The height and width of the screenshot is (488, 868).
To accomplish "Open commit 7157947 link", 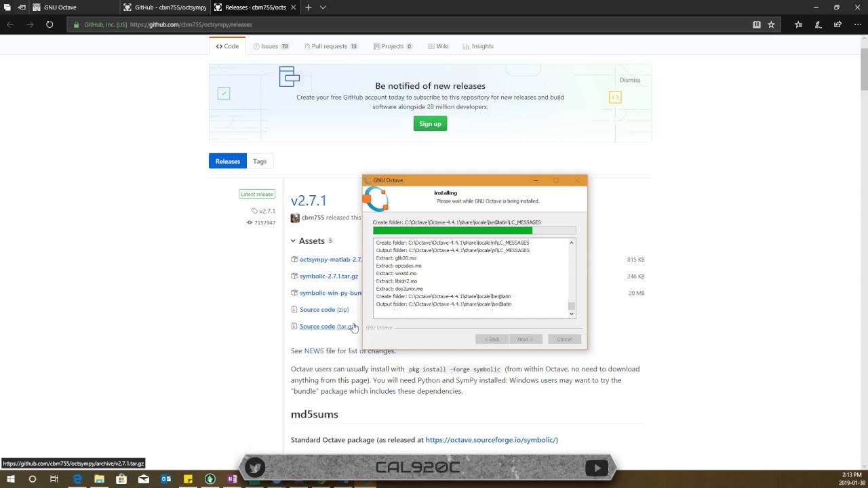I will tap(261, 222).
